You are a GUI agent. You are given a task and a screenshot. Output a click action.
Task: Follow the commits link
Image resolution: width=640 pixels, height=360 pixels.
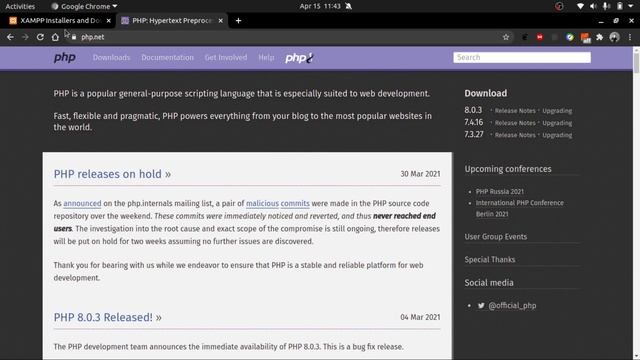click(295, 203)
